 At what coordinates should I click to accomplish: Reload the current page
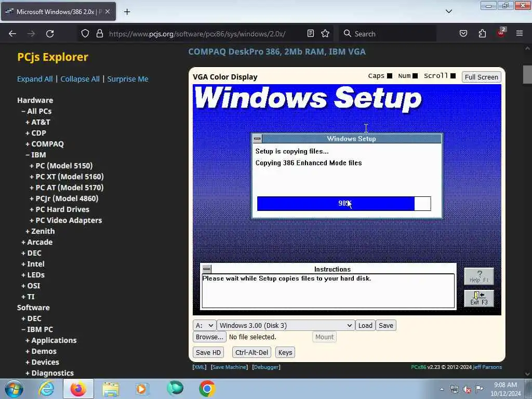[50, 34]
